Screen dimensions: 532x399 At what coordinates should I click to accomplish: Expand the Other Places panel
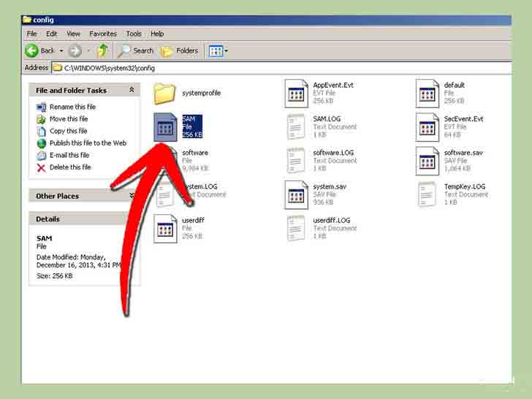(x=132, y=196)
